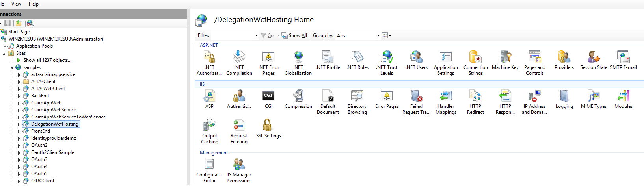Expand the DelegationWcfHosting node
This screenshot has width=644, height=187.
[19, 124]
